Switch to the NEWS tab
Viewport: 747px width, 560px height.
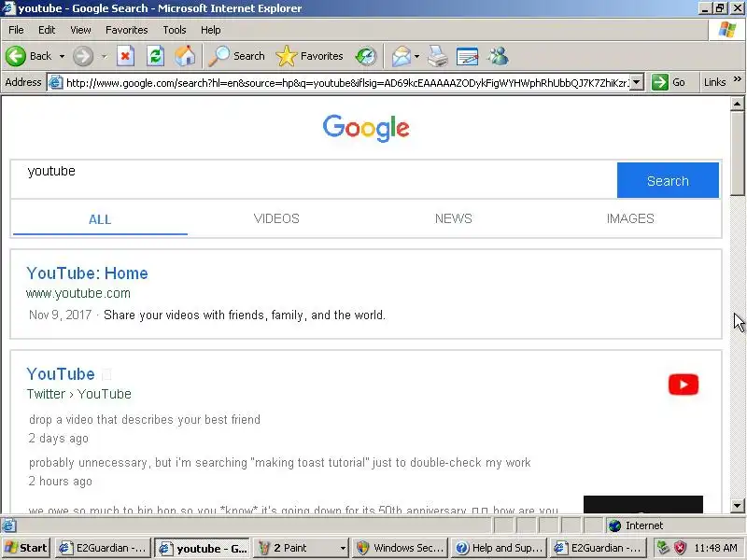(454, 218)
